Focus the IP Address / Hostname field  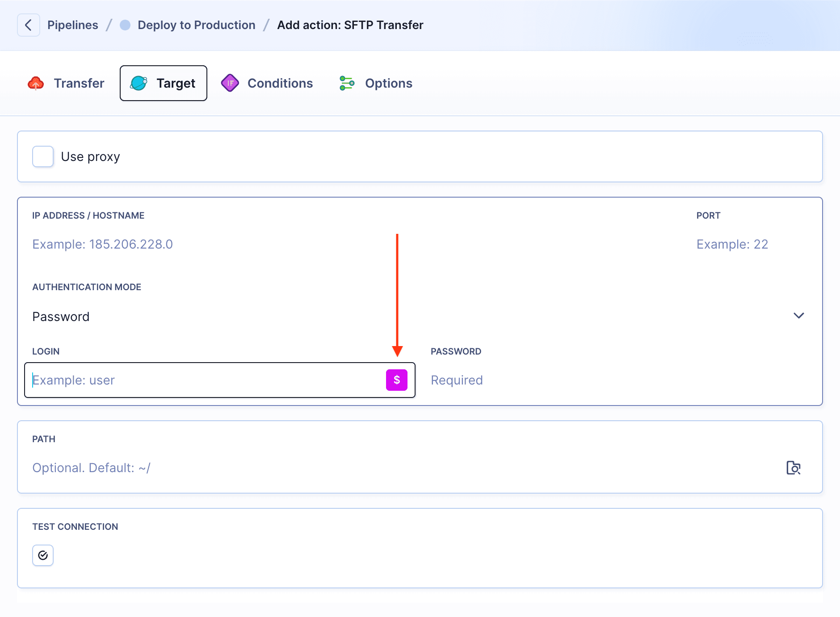pos(179,244)
